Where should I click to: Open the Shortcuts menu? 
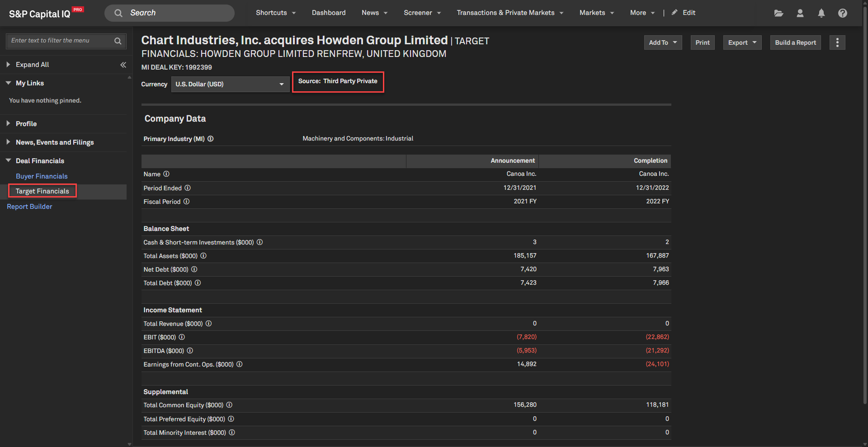click(276, 13)
